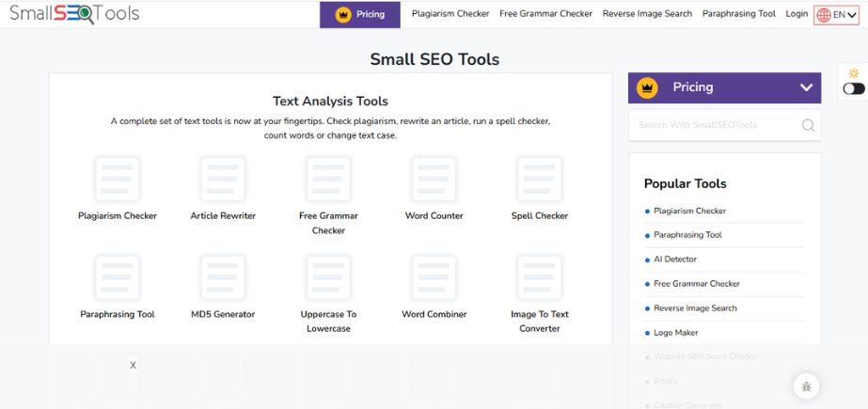Open Pricing in the top navigation
Image resolution: width=868 pixels, height=409 pixels.
tap(360, 14)
